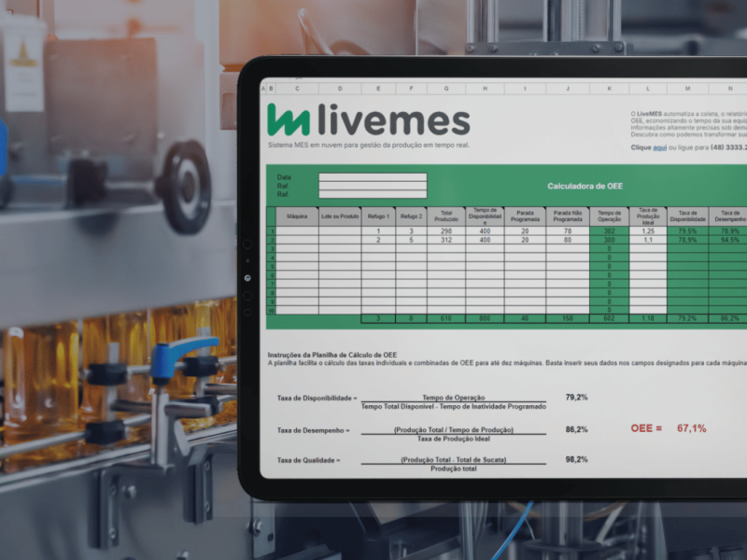This screenshot has width=747, height=560.
Task: Click the Taxa de Desempenho result 86,2%
Action: (x=576, y=429)
